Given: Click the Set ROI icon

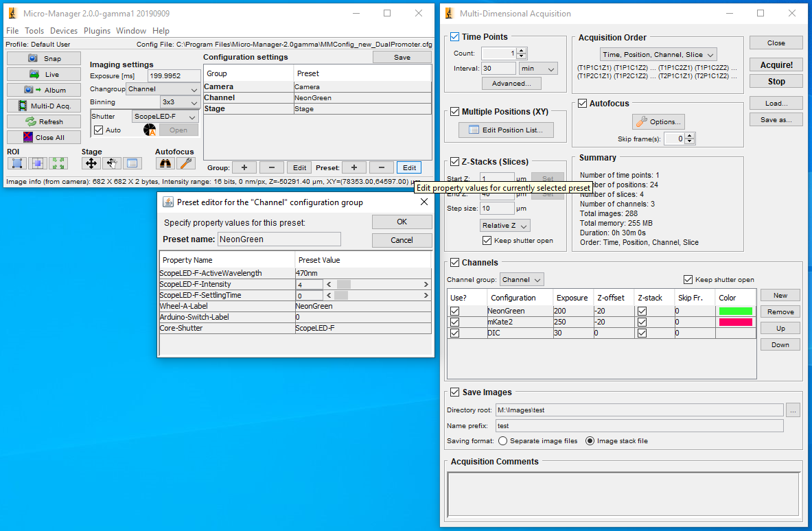Looking at the screenshot, I should (x=17, y=163).
